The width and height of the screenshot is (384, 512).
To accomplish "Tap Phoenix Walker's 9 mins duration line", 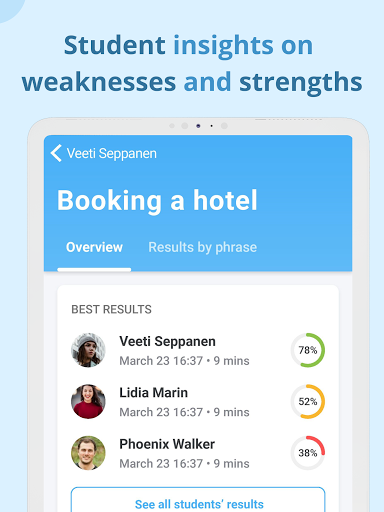I will pyautogui.click(x=184, y=464).
